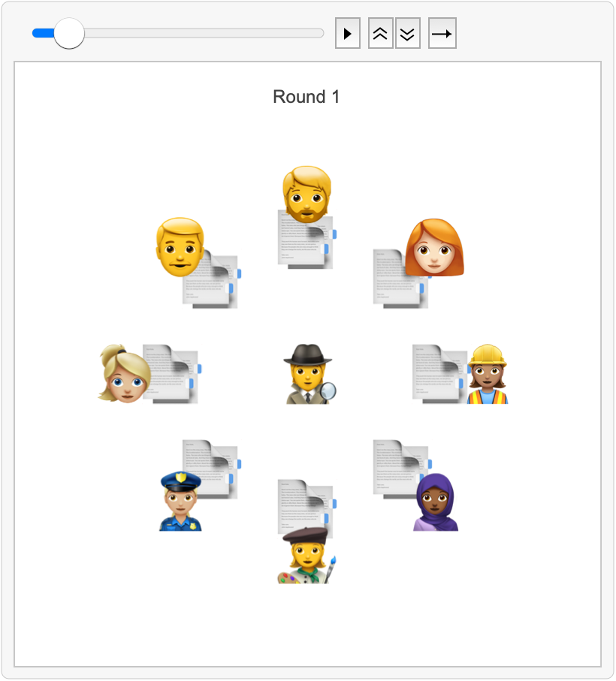
Task: Click the police officer emoji
Action: pos(180,501)
